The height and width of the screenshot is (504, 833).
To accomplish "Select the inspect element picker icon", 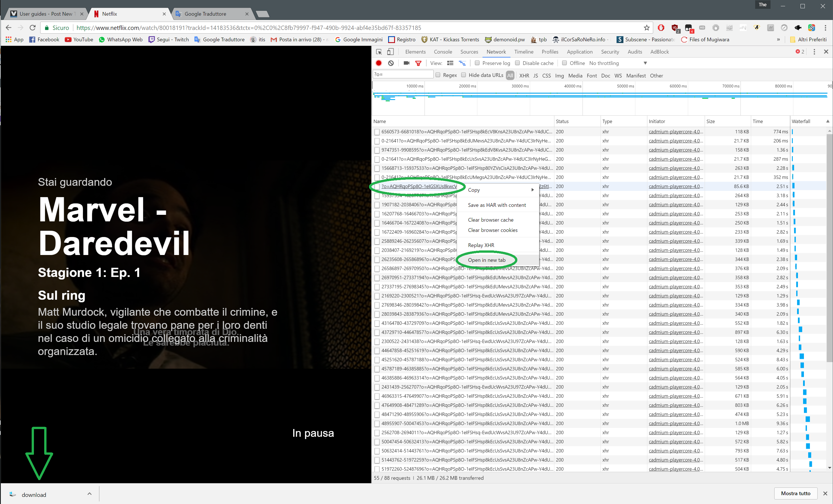I will click(379, 52).
